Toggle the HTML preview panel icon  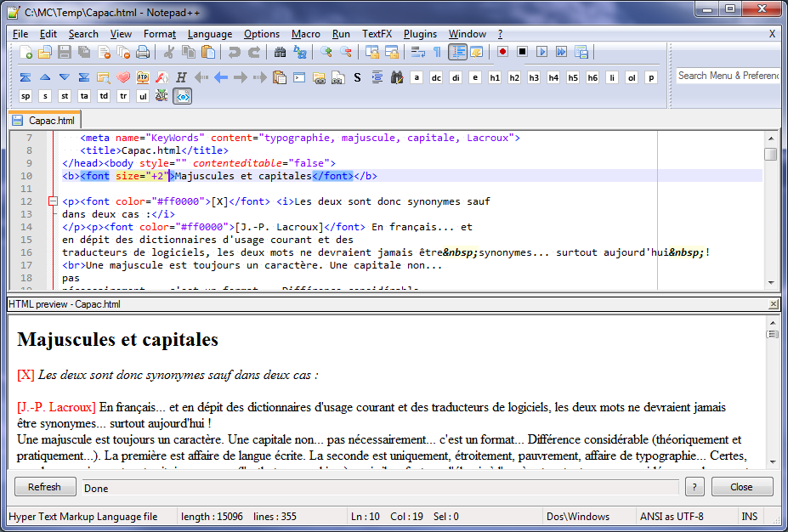pos(183,96)
